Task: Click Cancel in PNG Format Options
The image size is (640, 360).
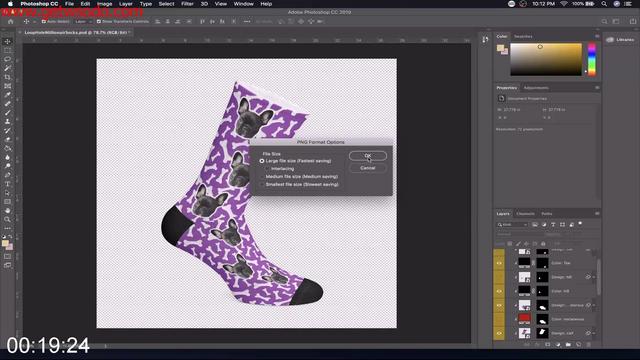Action: point(368,168)
